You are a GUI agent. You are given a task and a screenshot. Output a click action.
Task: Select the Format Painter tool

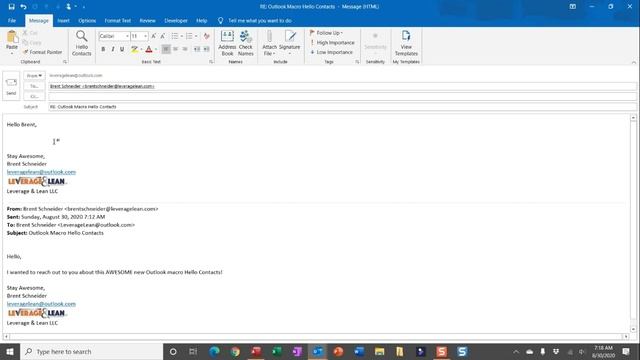click(x=42, y=52)
